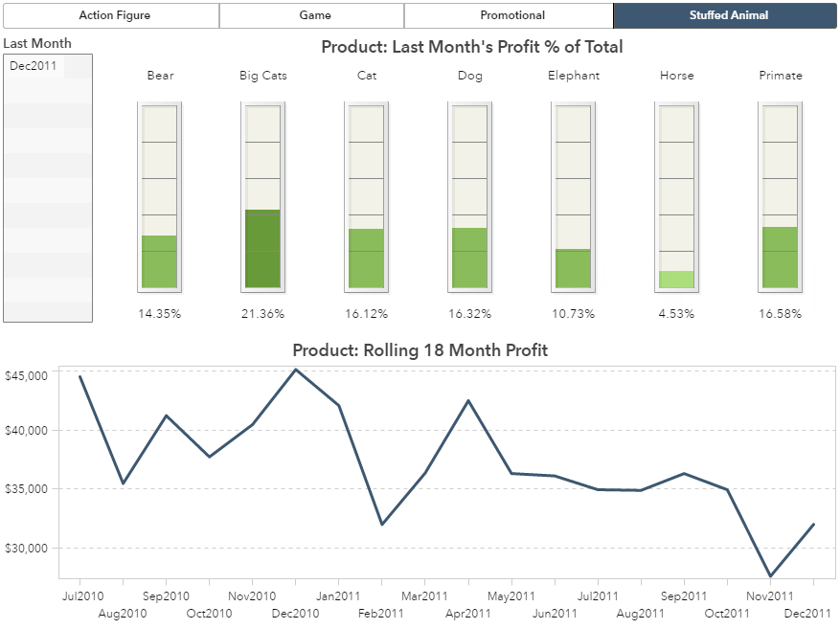840x629 pixels.
Task: Click the Jul2010 starting point of line
Action: 80,376
